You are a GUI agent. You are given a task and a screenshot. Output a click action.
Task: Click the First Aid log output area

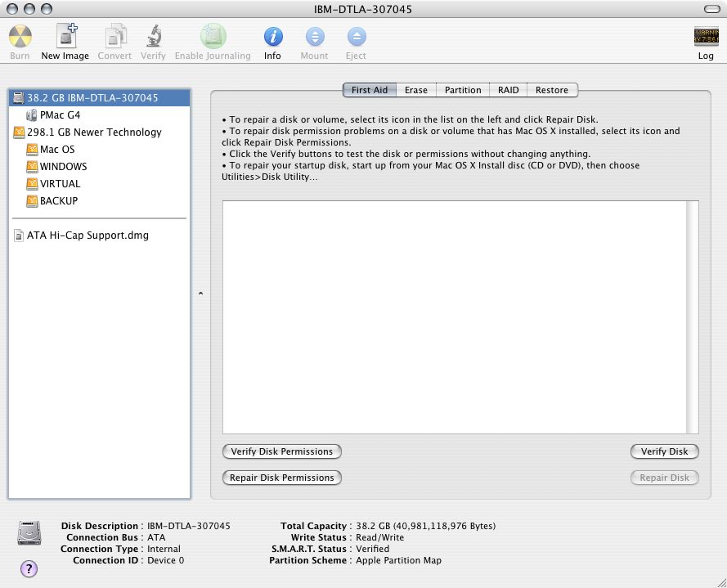coord(455,317)
